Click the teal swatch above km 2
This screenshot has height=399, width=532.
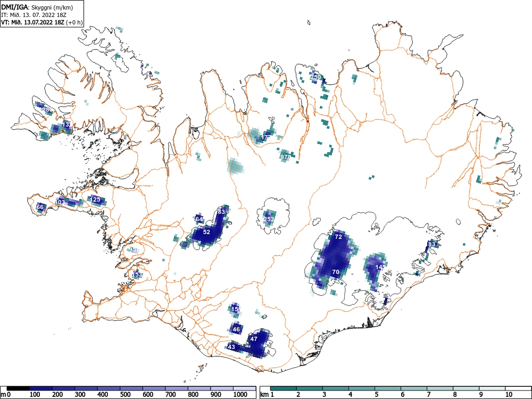click(x=310, y=388)
